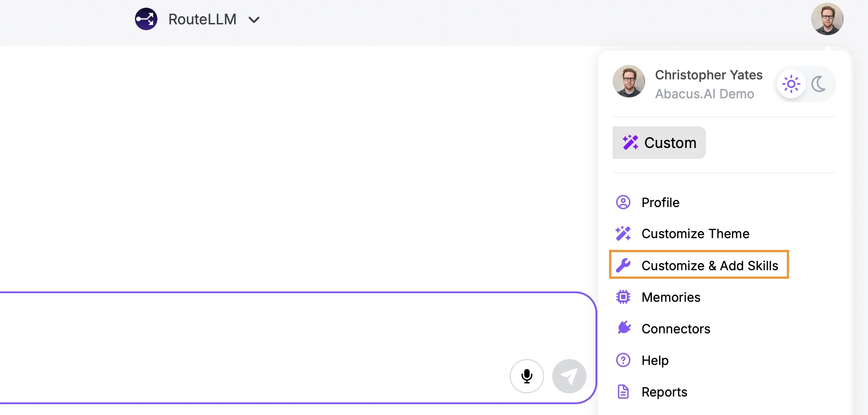
Task: Click the Profile user icon
Action: pos(623,202)
